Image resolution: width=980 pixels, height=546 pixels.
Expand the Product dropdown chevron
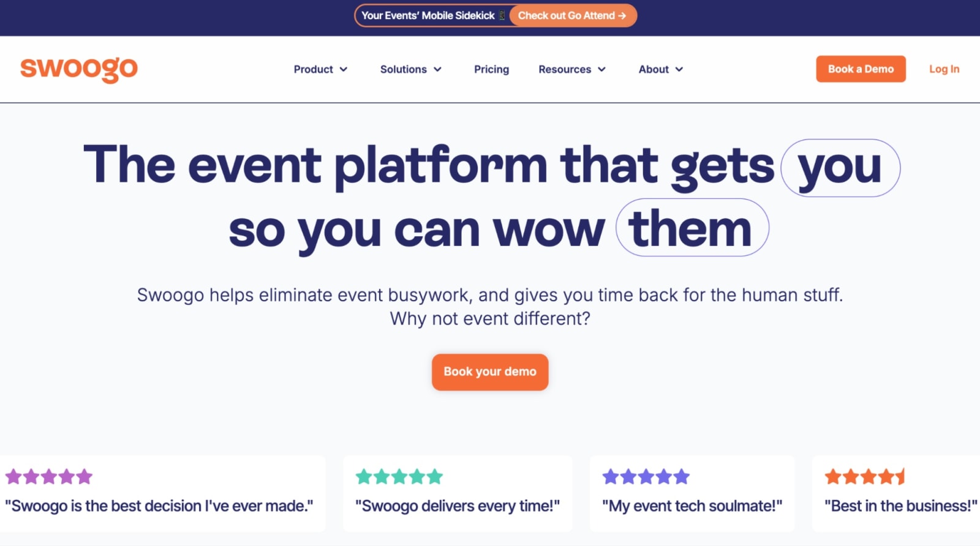tap(344, 69)
